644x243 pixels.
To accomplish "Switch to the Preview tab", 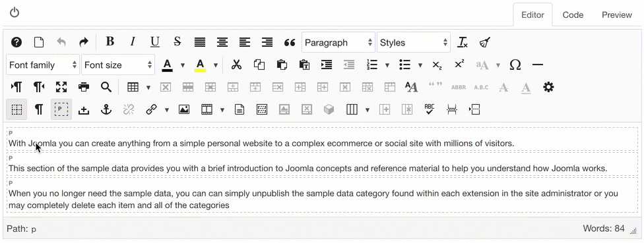I will coord(617,14).
